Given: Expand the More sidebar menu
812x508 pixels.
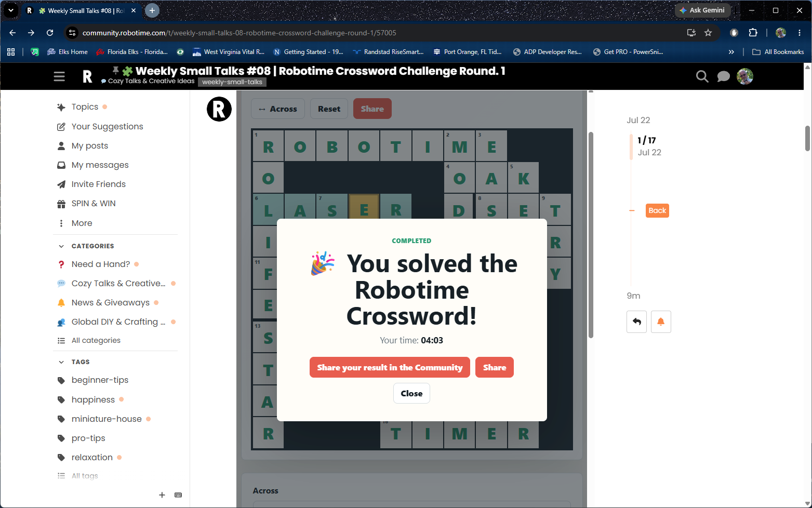Looking at the screenshot, I should tap(82, 223).
